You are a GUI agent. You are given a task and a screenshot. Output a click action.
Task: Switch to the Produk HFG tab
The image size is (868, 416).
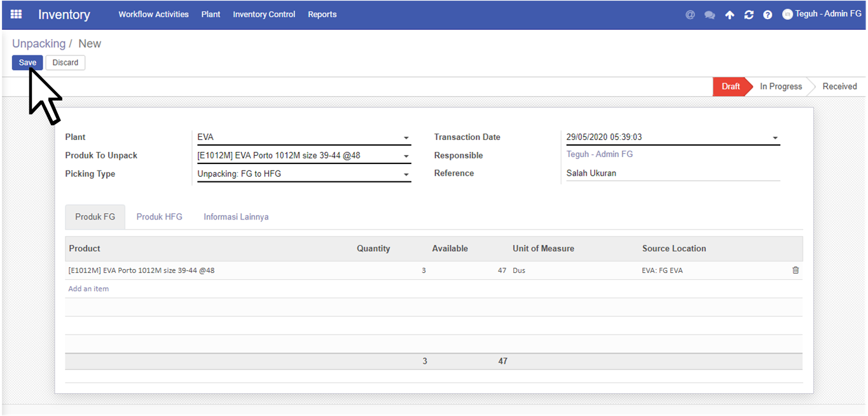[x=159, y=217]
